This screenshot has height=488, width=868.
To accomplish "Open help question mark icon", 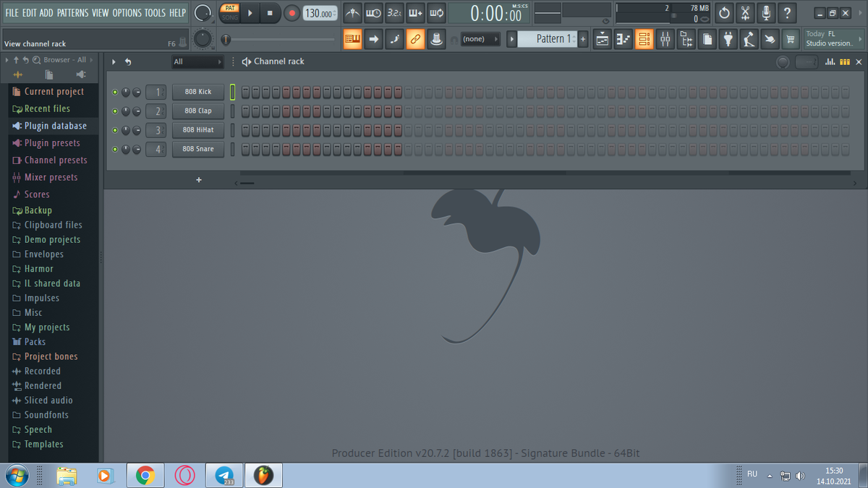I will click(787, 13).
